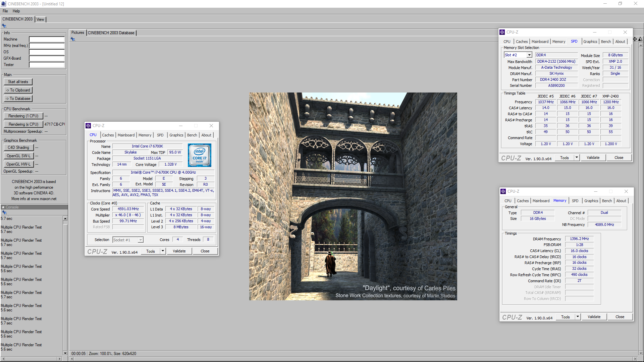644x362 pixels.
Task: Click the To Clipboard button
Action: pyautogui.click(x=18, y=90)
